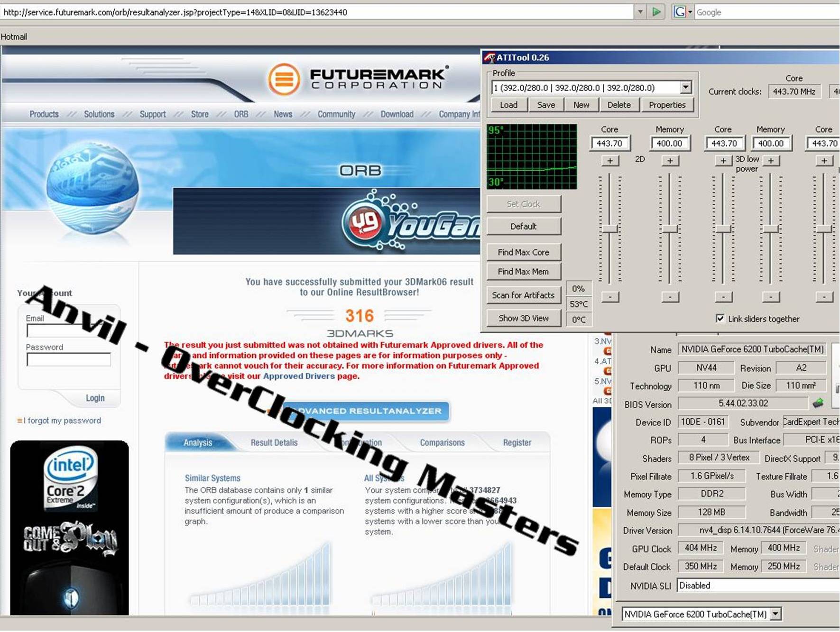Decrease 2D Core clock with minus button

click(610, 297)
